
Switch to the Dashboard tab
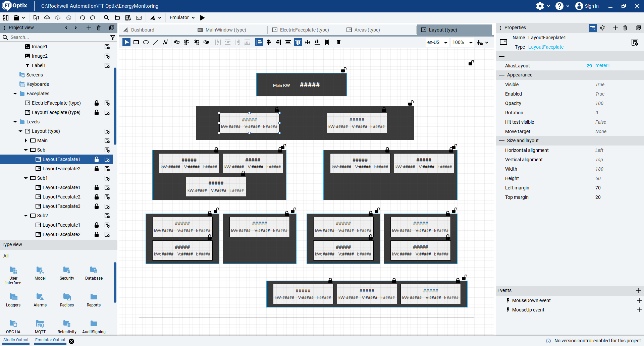[x=142, y=30]
